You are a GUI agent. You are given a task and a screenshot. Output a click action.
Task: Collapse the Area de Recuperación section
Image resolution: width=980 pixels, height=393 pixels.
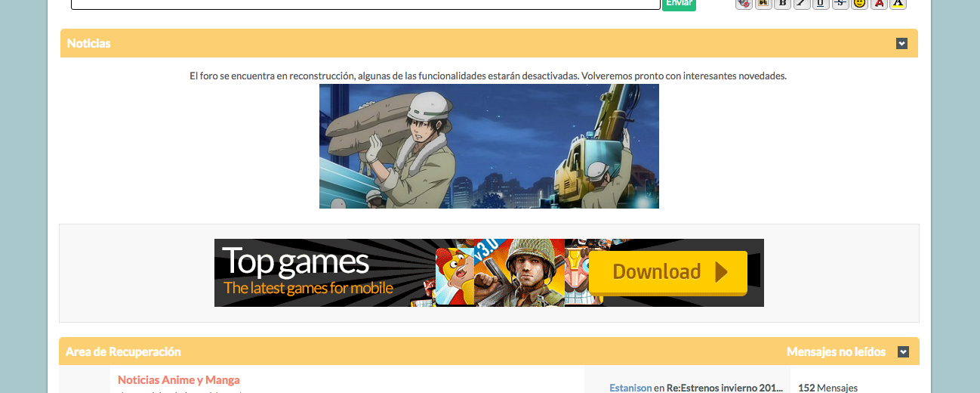click(x=903, y=352)
